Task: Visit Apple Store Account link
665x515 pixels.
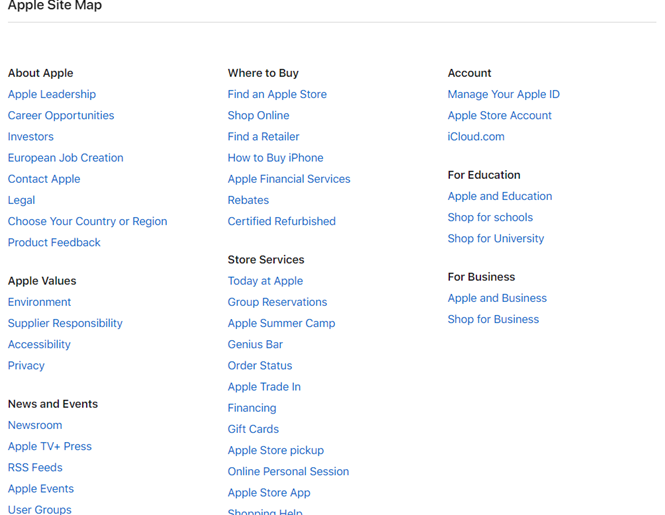Action: click(x=500, y=115)
